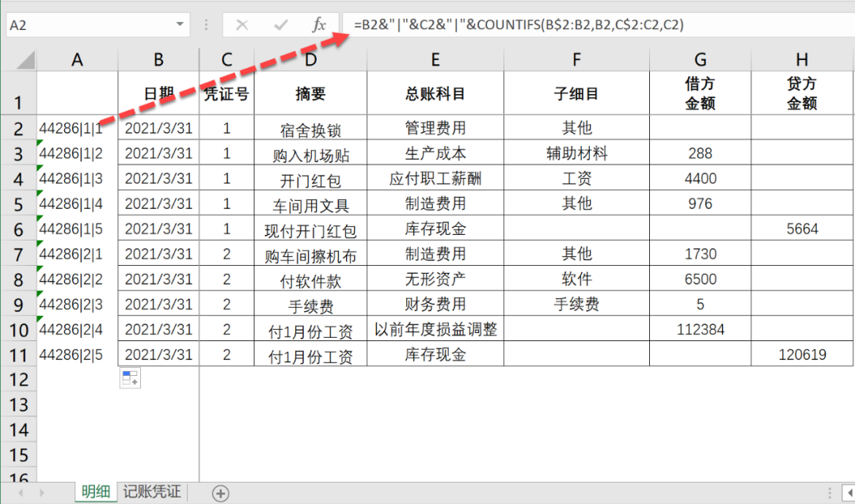Click the 购入机场贴 cell

tap(310, 153)
